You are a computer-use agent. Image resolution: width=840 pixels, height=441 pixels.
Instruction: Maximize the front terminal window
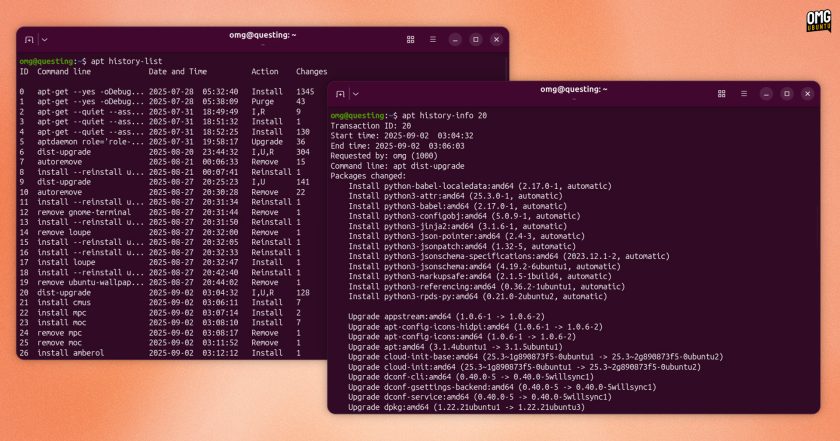(787, 94)
